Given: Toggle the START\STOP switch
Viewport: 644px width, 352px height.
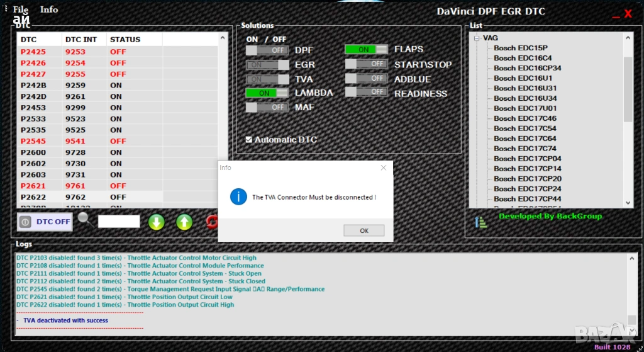Looking at the screenshot, I should click(367, 64).
